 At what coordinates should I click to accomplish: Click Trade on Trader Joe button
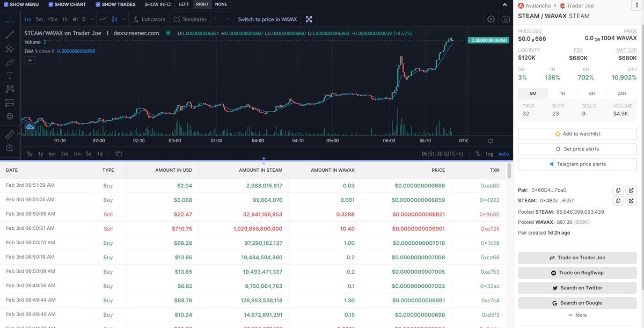(x=577, y=258)
